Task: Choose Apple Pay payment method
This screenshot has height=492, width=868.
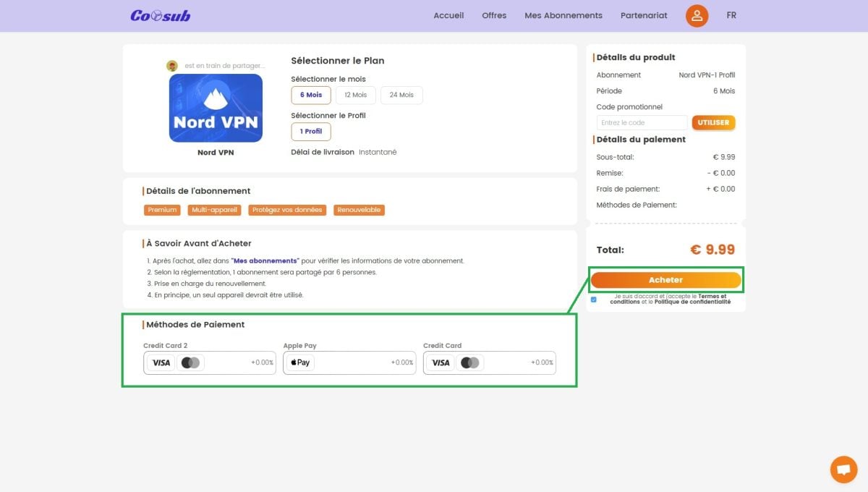Action: (350, 362)
